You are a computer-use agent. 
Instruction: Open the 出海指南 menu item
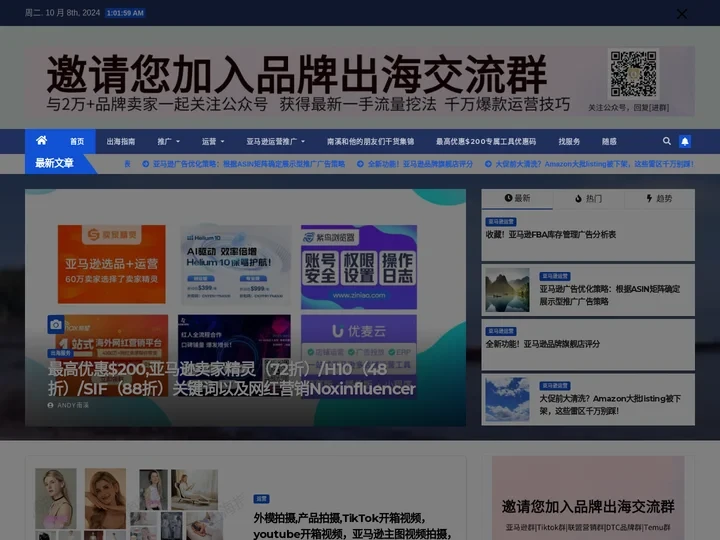click(x=121, y=141)
